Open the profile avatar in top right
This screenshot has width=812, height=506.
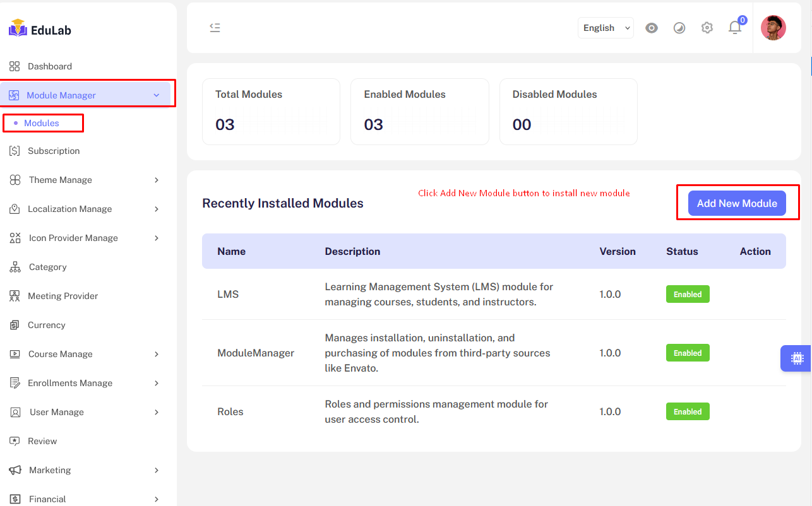click(773, 28)
